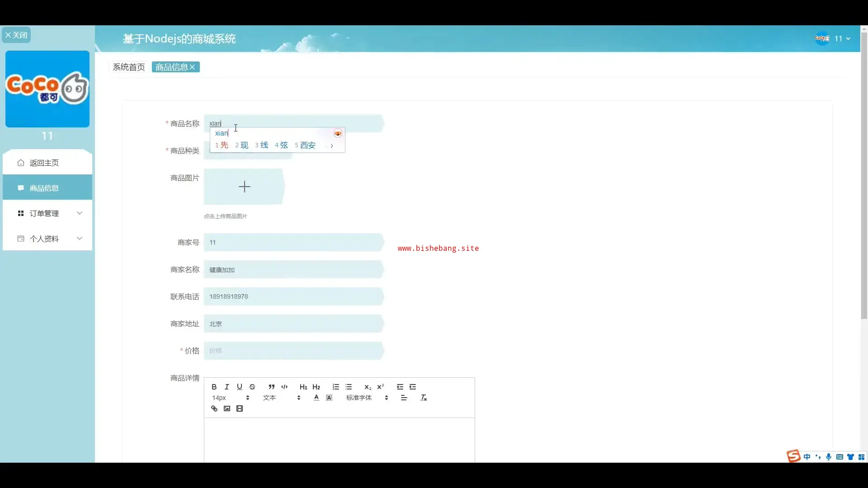The image size is (868, 488).
Task: Open the 标准字体 font family dropdown
Action: (367, 398)
